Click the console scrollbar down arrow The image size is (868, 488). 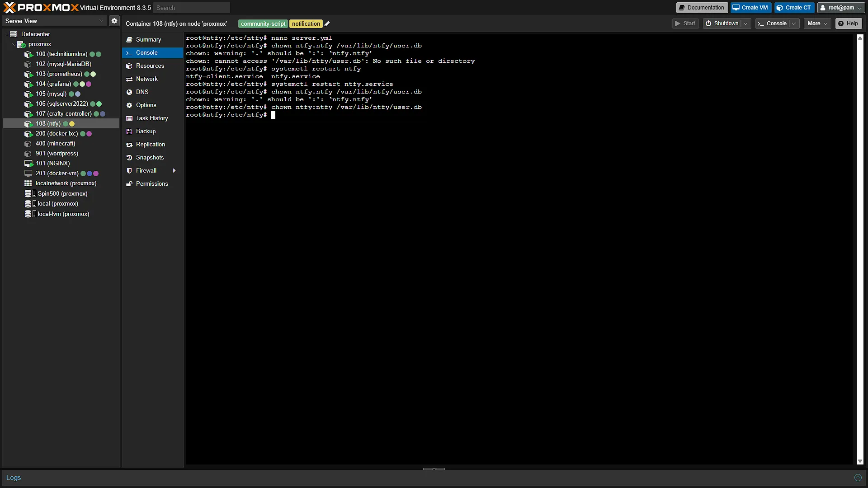[x=860, y=461]
